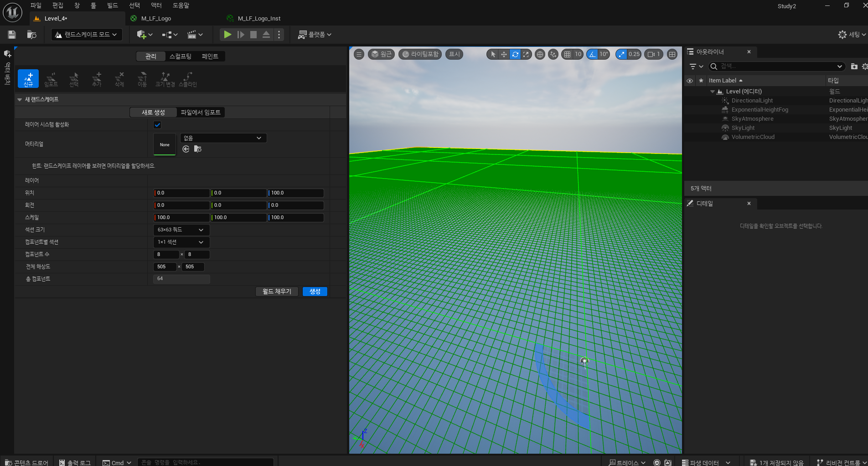
Task: Switch to Import from File (파일에서 임포트)
Action: click(x=201, y=113)
